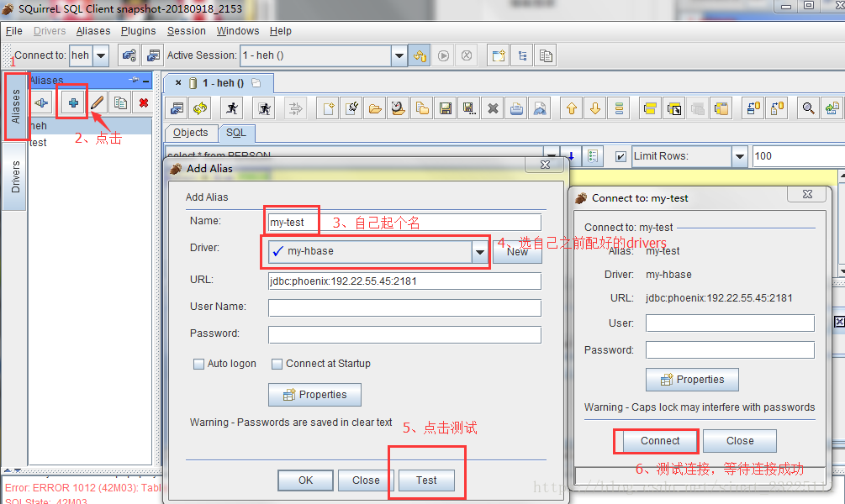
Task: Click the session properties icon next to Connect to
Action: coord(153,55)
